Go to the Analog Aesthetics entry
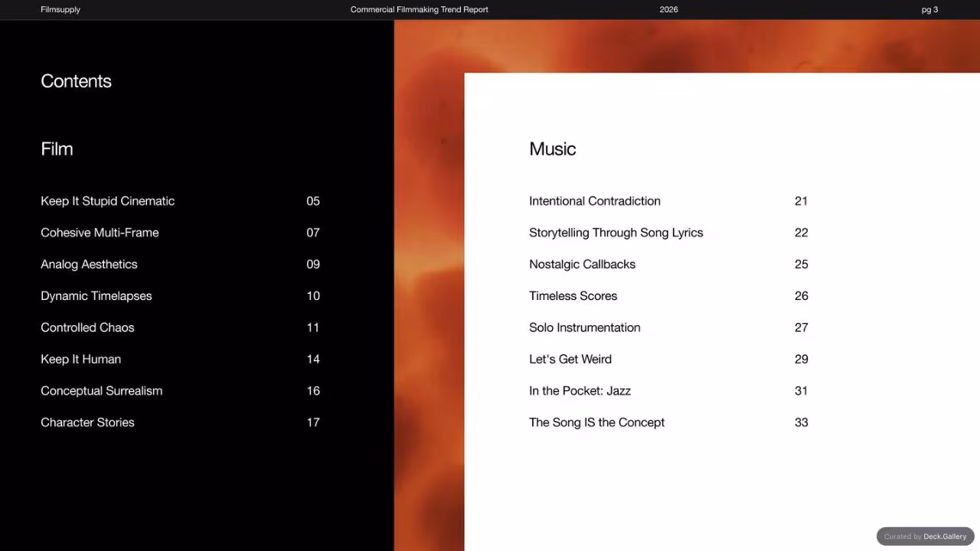This screenshot has height=551, width=980. (x=89, y=264)
